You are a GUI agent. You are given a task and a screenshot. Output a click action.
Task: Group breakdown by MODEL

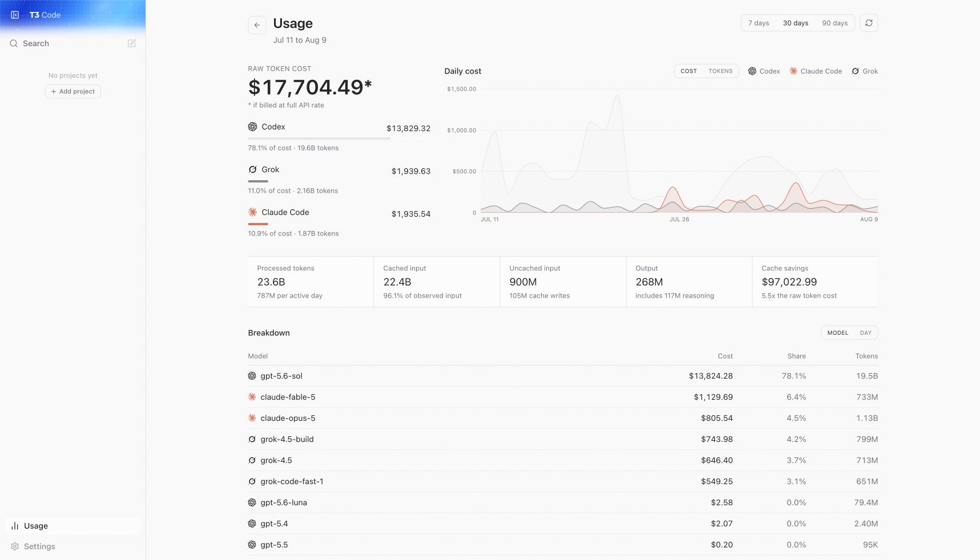click(837, 333)
